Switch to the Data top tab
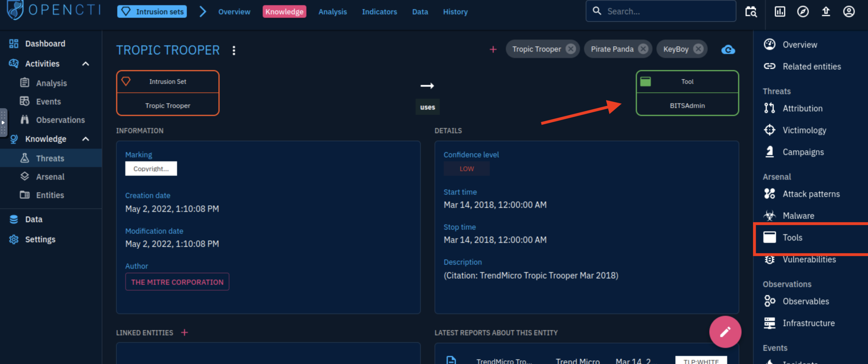The width and height of the screenshot is (868, 364). click(420, 12)
